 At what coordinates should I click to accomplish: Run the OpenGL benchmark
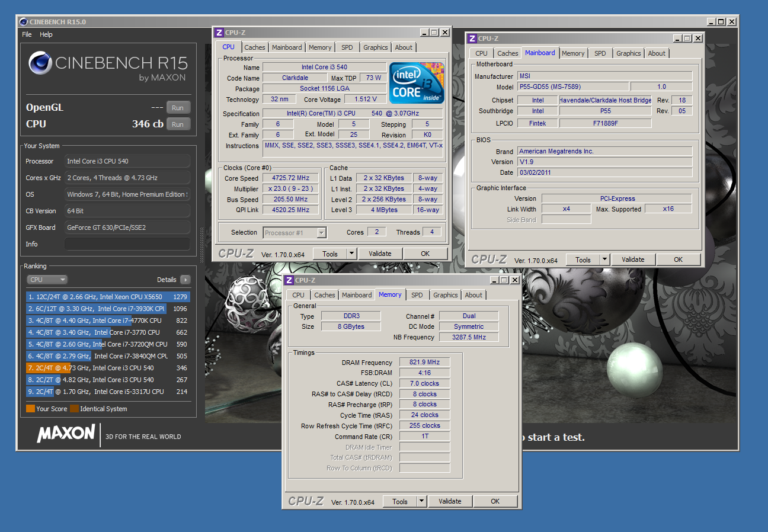(x=178, y=108)
